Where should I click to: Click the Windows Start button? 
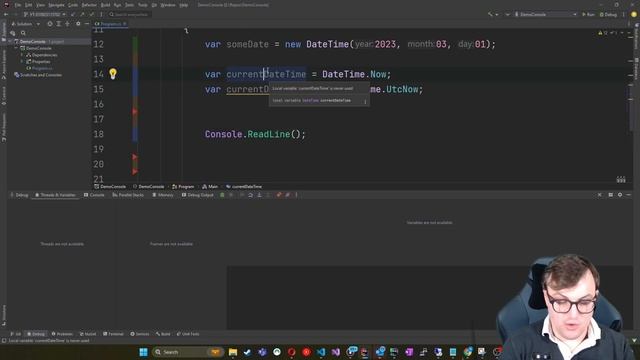(143, 352)
